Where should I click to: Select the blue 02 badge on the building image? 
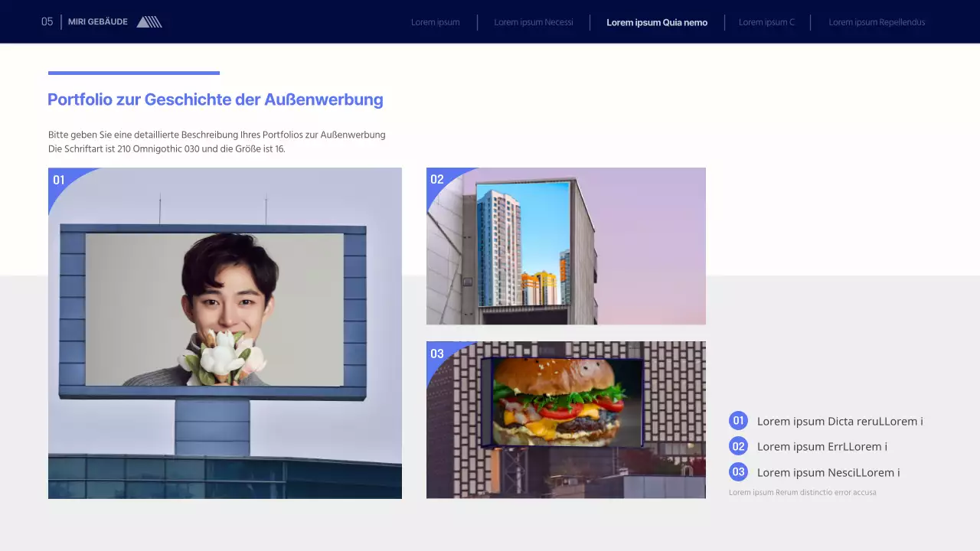point(437,179)
